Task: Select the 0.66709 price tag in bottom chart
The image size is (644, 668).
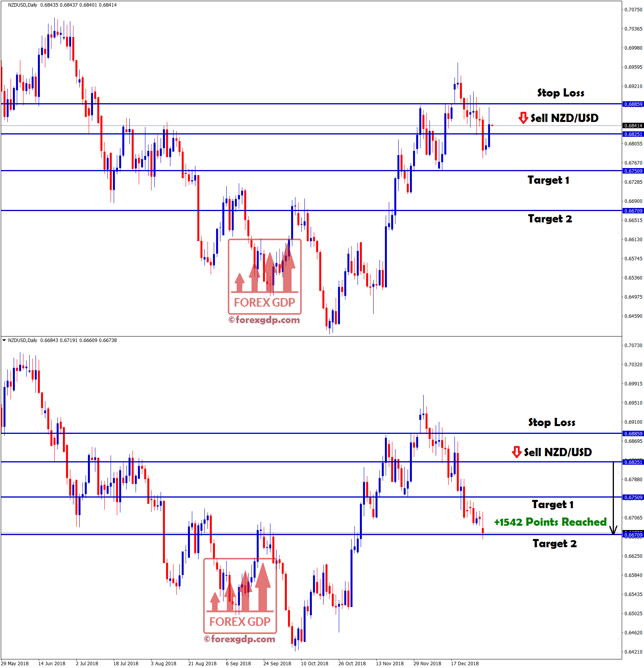Action: [633, 535]
